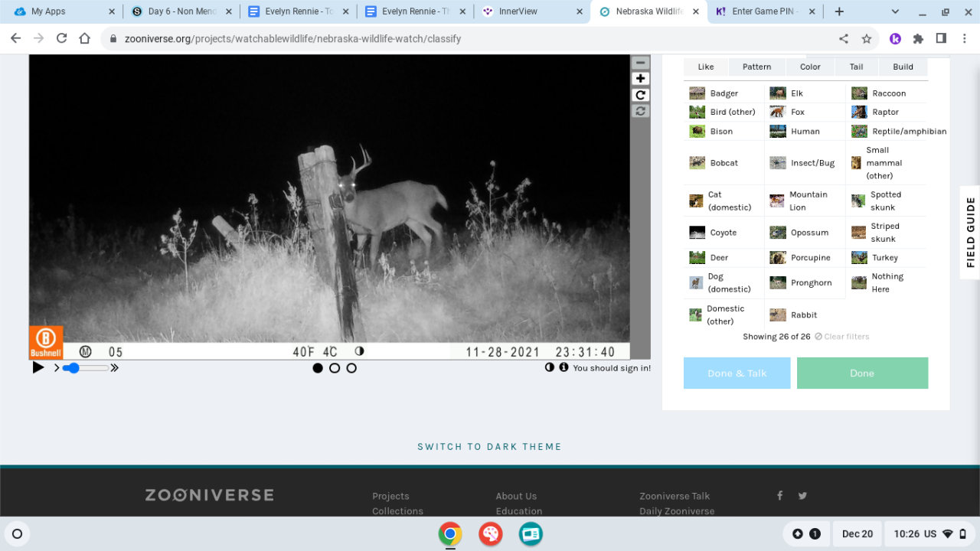980x551 pixels.
Task: Choose the Pronghorn option
Action: click(805, 283)
